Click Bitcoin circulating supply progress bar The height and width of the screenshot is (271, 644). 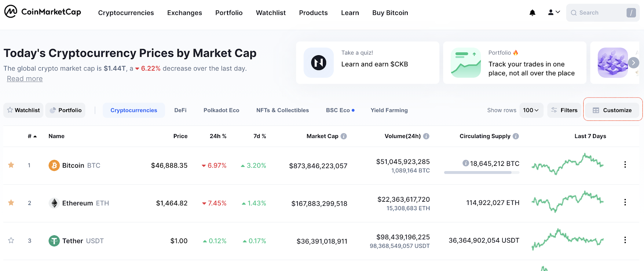point(481,172)
